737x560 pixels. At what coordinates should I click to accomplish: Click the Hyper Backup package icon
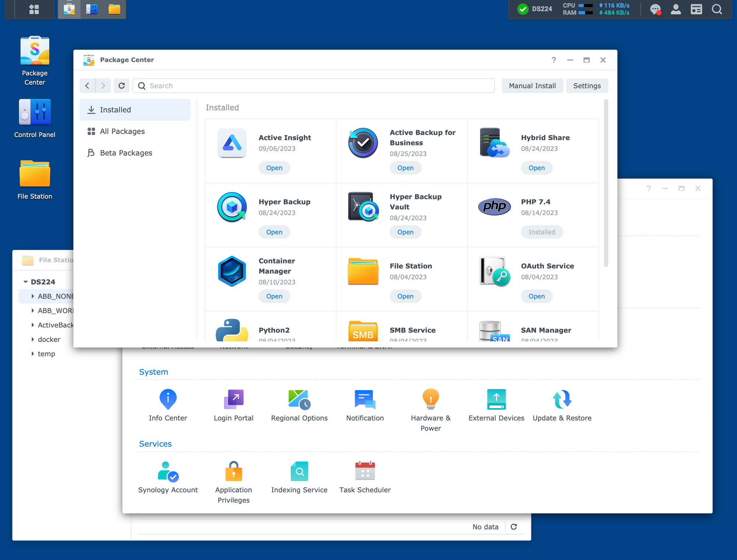[232, 207]
